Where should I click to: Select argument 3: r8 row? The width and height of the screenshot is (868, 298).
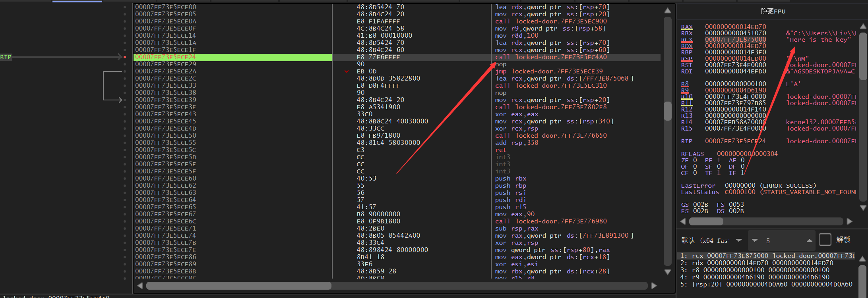click(767, 270)
